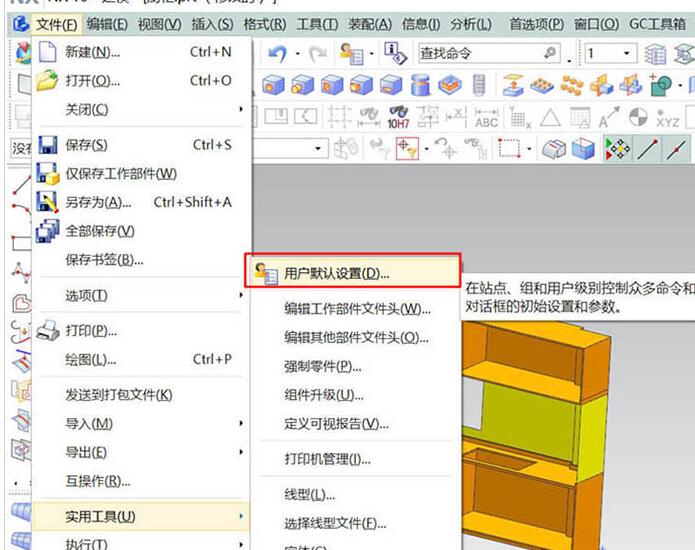695x550 pixels.
Task: Open the GC工具箱 menu
Action: coord(658,24)
